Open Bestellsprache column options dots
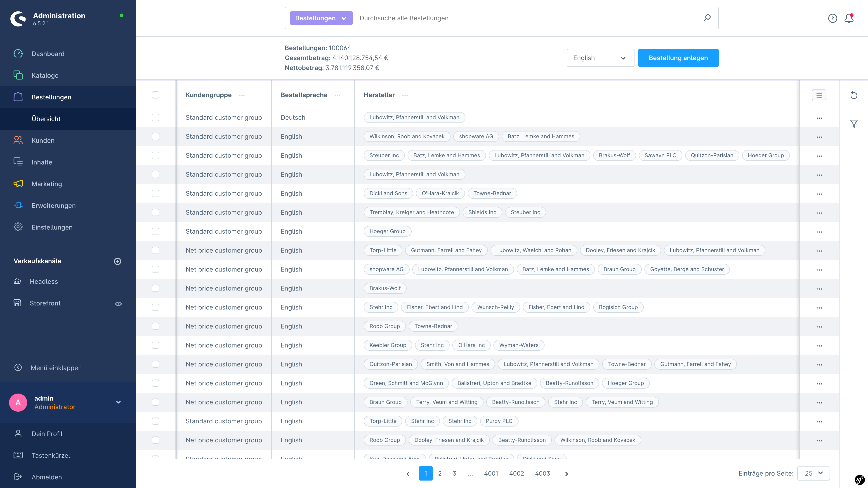Screen dimensions: 868x488 pos(338,95)
